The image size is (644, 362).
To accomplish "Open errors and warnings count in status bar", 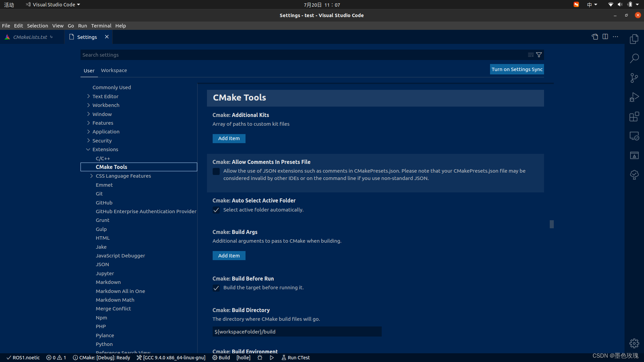I will coord(56,358).
